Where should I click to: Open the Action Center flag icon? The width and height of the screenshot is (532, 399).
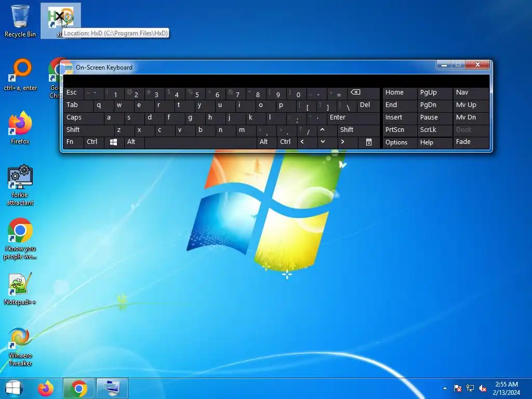[x=457, y=388]
